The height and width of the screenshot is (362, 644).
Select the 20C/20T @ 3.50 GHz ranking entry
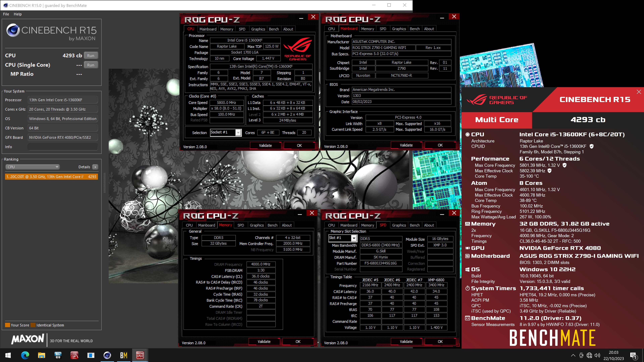pyautogui.click(x=51, y=177)
